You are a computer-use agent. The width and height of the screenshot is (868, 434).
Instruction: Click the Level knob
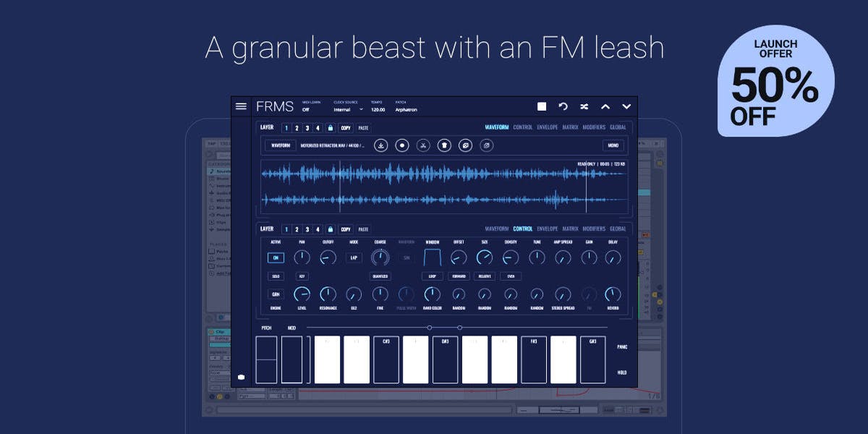302,294
